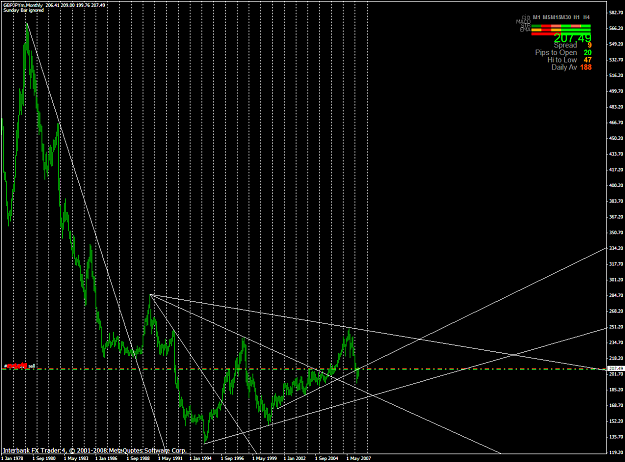Click the Spread label
625x462 pixels.
click(x=565, y=45)
